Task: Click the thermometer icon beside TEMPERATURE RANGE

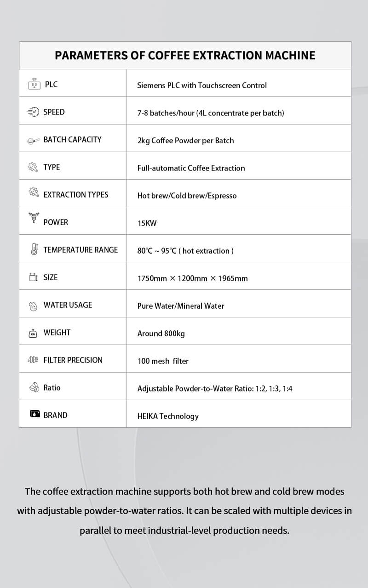Action: click(x=34, y=249)
